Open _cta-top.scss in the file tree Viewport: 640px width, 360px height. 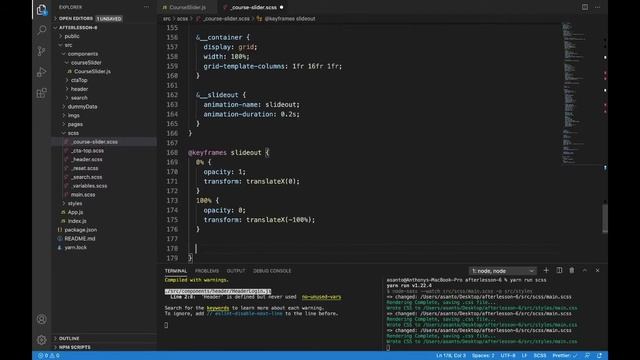pos(87,150)
